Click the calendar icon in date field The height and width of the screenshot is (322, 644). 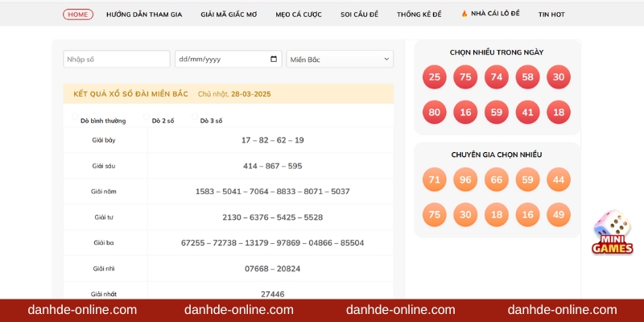coord(274,60)
